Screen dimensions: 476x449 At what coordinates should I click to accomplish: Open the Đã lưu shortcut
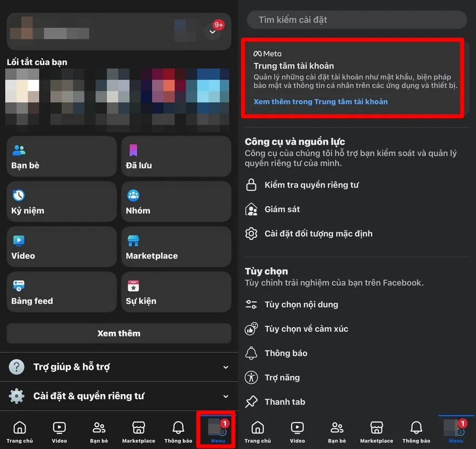(176, 156)
